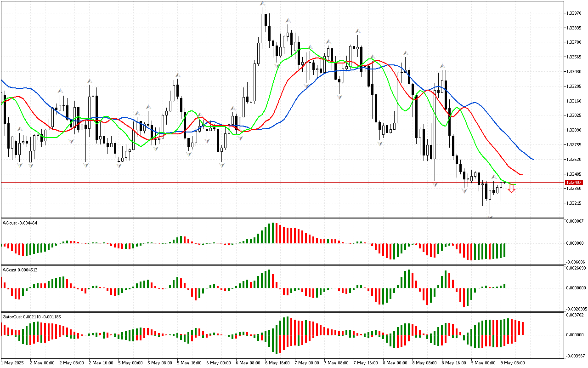Click the fractal arrow above the highest candle
Screen dimensions: 588x368
click(x=262, y=4)
